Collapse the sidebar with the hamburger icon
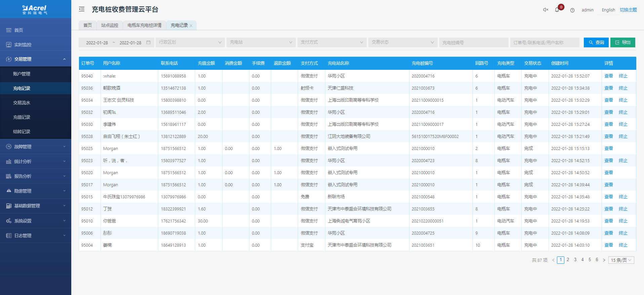The image size is (644, 295). tap(82, 9)
